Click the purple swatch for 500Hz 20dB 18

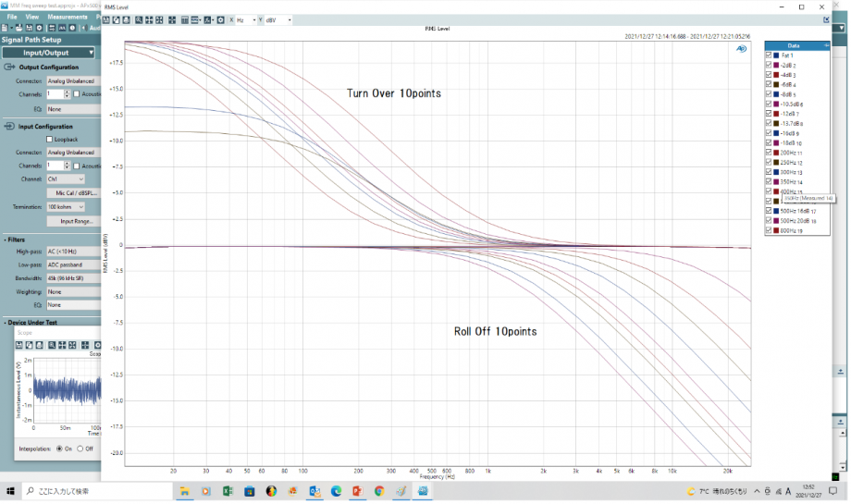coord(776,221)
